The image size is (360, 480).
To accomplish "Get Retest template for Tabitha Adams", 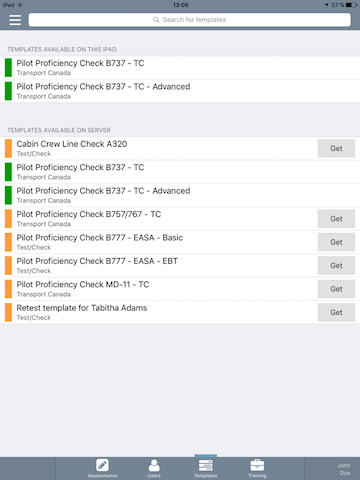I will tap(336, 312).
